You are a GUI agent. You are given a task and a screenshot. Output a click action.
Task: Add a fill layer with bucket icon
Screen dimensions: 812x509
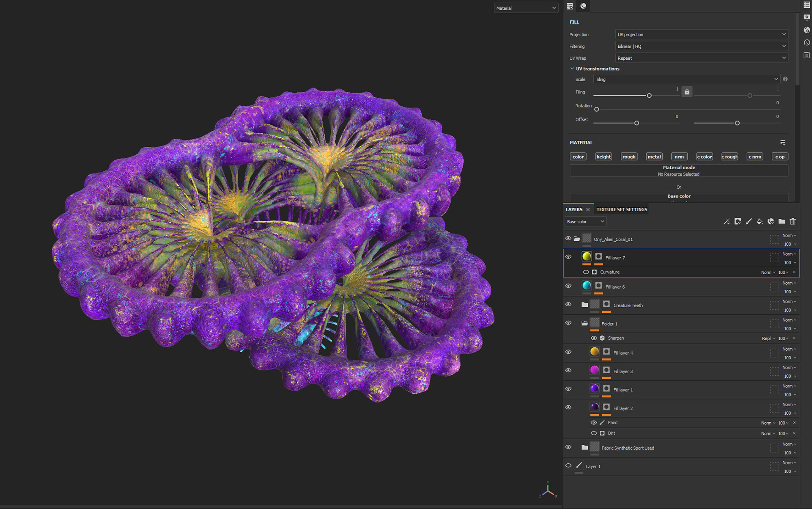point(760,221)
